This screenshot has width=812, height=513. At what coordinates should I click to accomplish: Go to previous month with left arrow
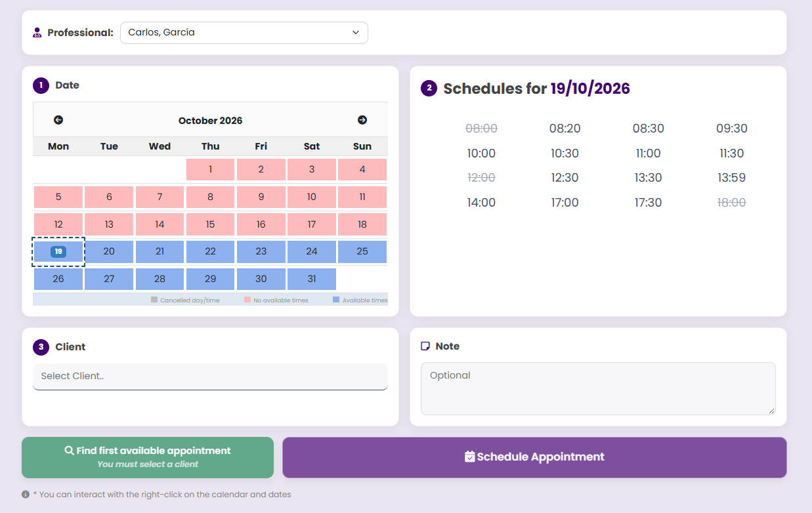pyautogui.click(x=58, y=120)
